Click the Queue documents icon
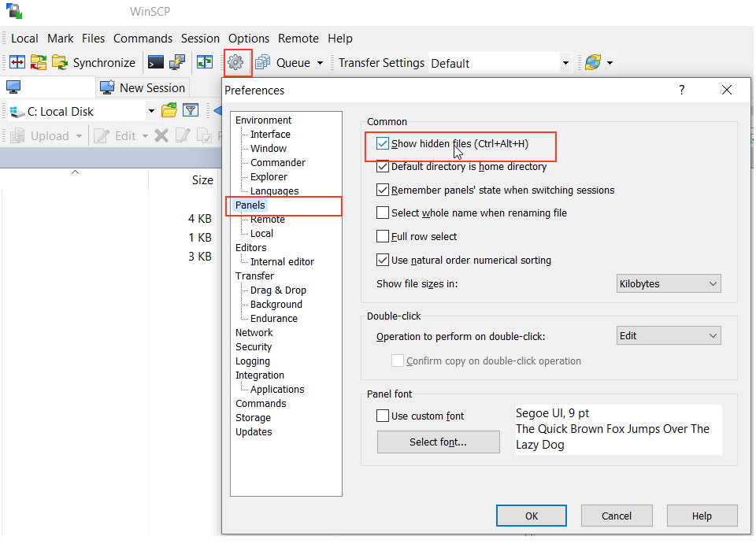The width and height of the screenshot is (756, 551). pos(263,62)
